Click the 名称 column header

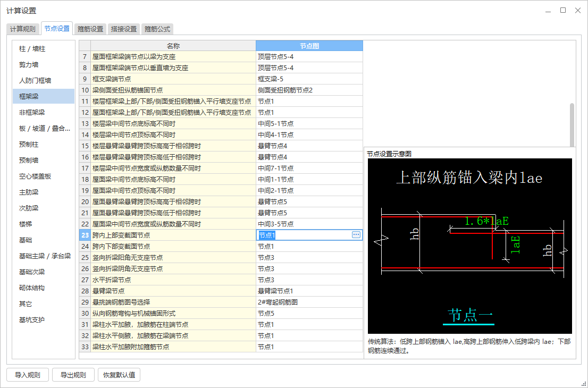click(x=173, y=46)
